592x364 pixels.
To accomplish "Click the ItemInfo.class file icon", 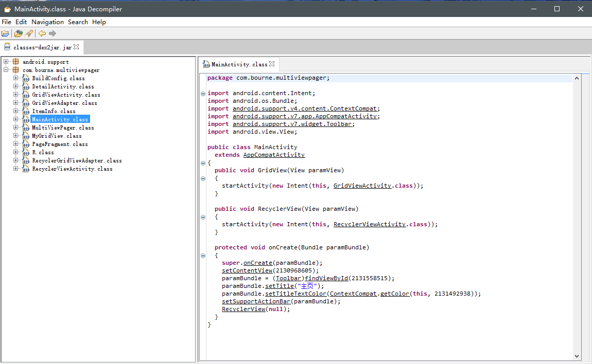I will (26, 111).
